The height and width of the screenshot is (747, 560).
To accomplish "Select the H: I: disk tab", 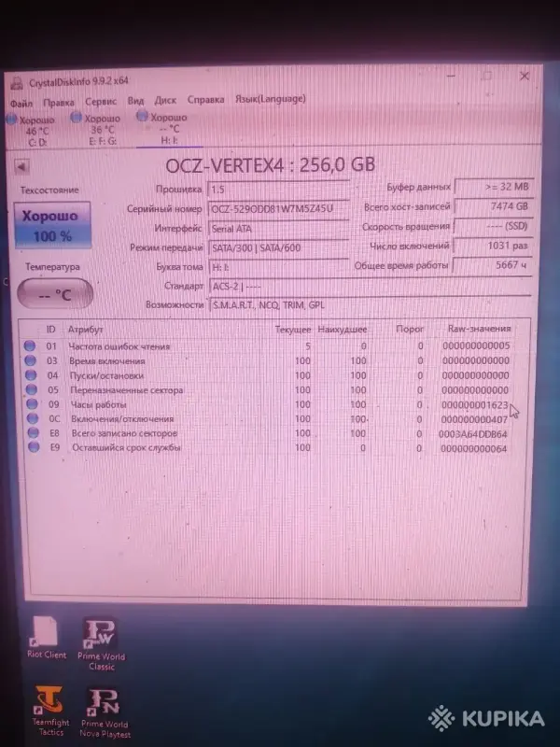I will point(163,128).
